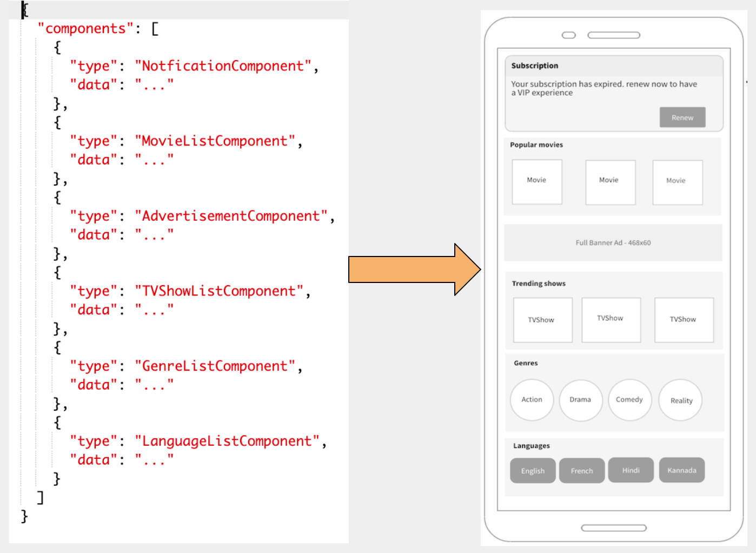Select the first Movie card in Popular movies
The image size is (756, 553).
537,182
